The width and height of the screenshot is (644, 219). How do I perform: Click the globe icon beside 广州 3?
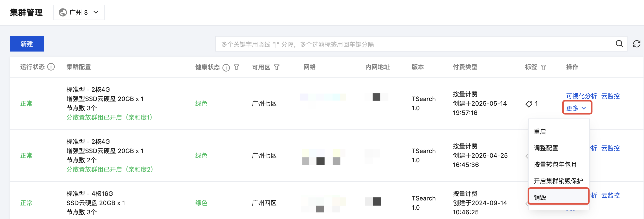pyautogui.click(x=63, y=12)
